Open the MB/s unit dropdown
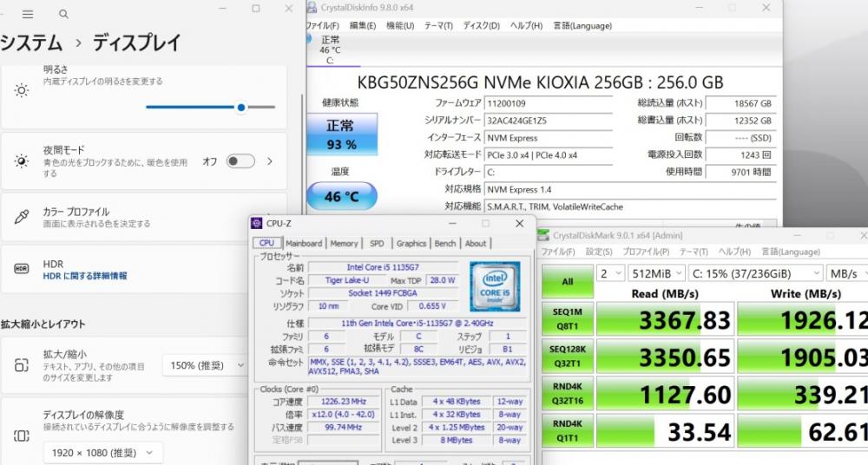Image resolution: width=868 pixels, height=465 pixels. pos(847,273)
